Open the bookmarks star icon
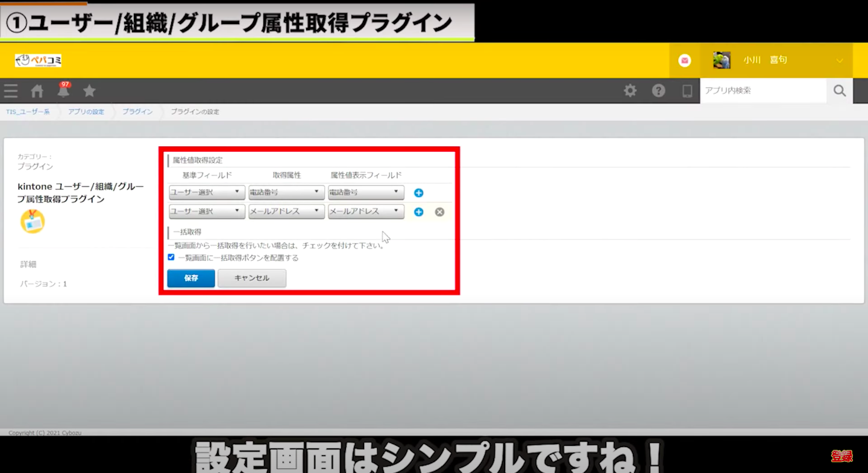The image size is (868, 473). [x=89, y=91]
